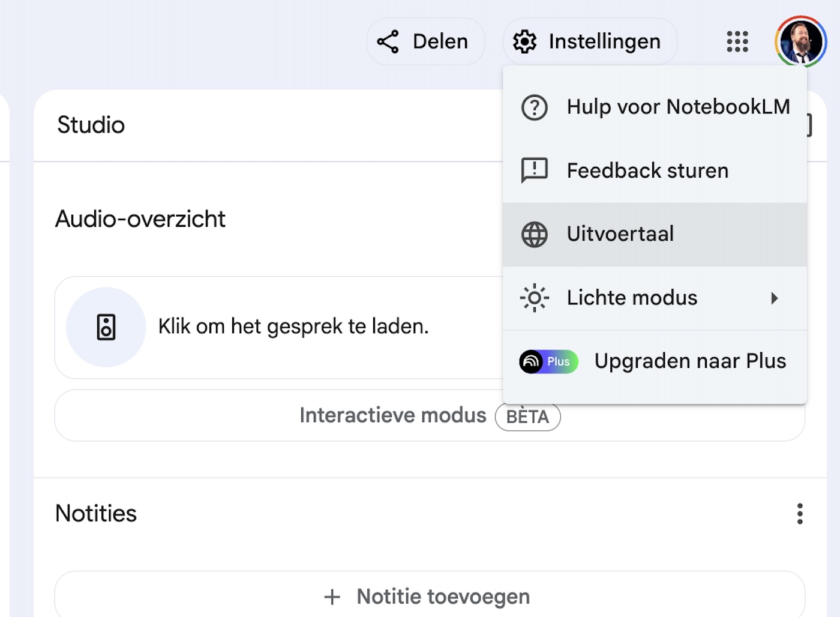The height and width of the screenshot is (617, 840).
Task: Click 'Klik om het gesprek te laden' text
Action: pos(293,327)
